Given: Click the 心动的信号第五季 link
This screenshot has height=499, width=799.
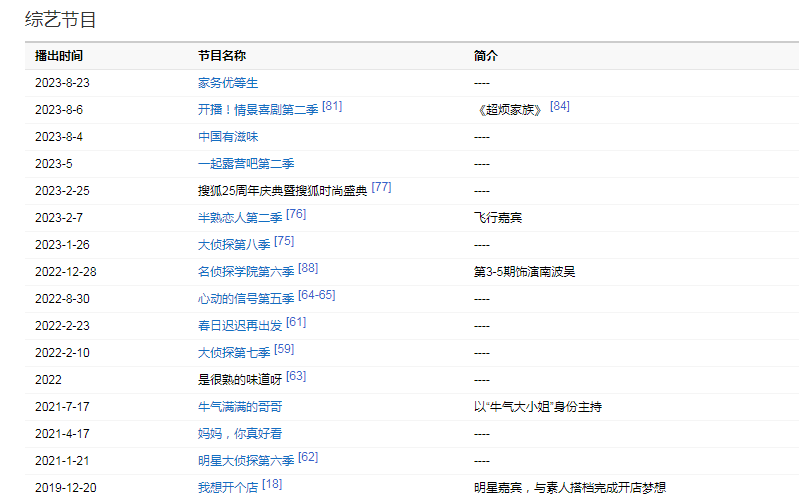Looking at the screenshot, I should (246, 299).
